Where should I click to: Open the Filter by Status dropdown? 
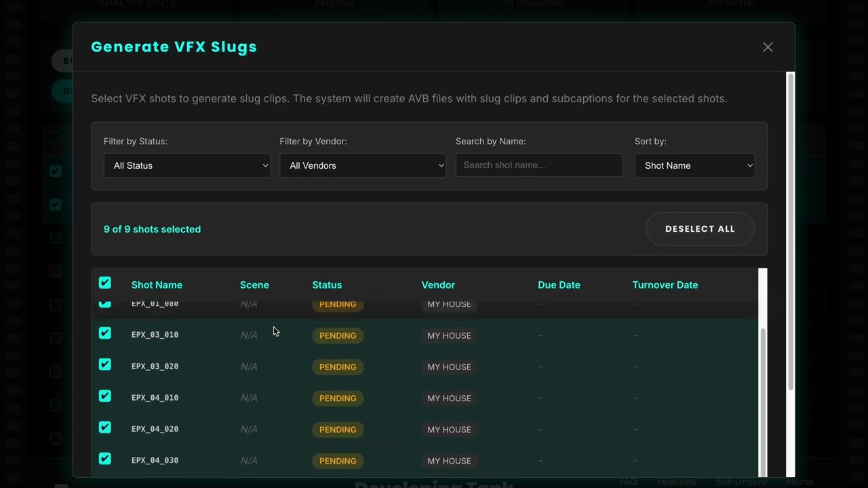(x=186, y=165)
